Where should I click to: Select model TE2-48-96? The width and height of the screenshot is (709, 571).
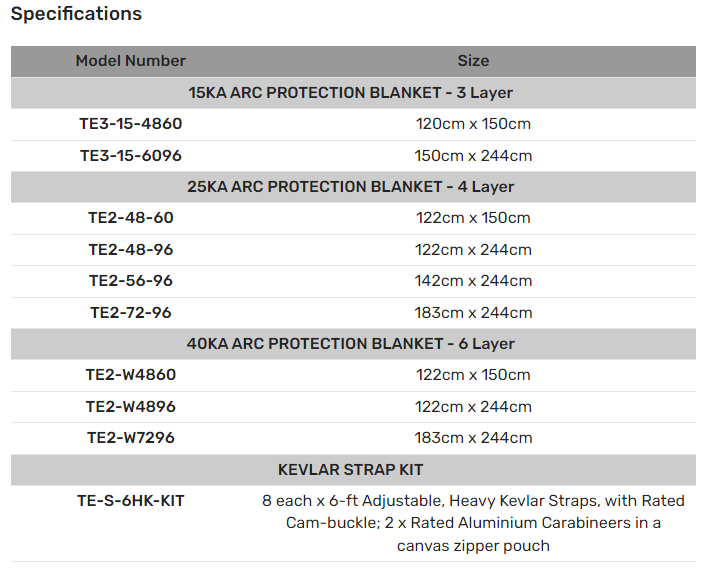click(131, 250)
